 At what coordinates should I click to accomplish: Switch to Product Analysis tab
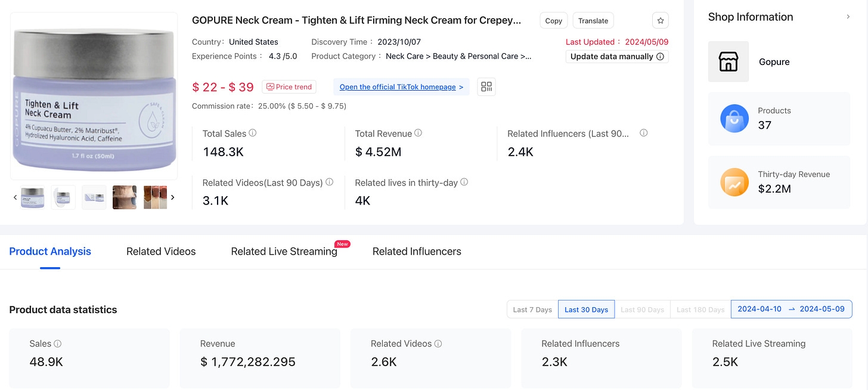tap(50, 252)
